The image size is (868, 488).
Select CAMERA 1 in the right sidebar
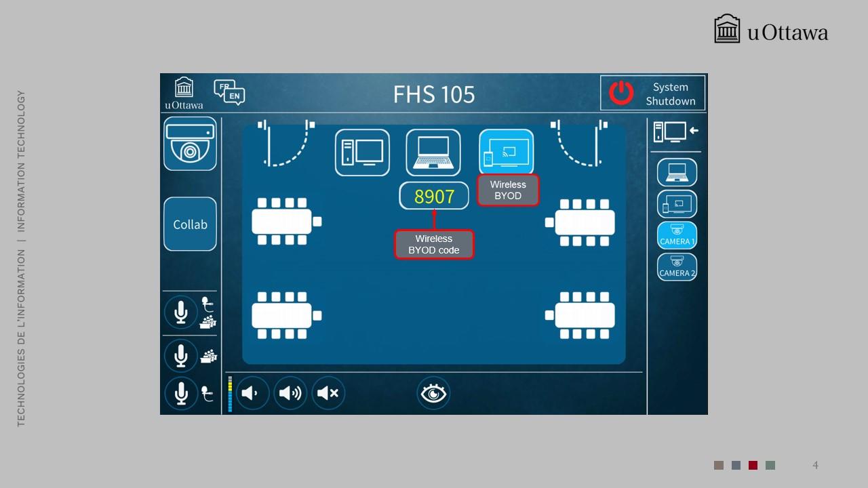(677, 235)
